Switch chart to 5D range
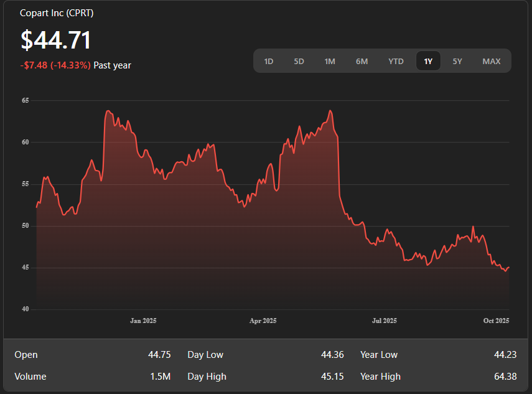Image resolution: width=532 pixels, height=394 pixels. (299, 61)
